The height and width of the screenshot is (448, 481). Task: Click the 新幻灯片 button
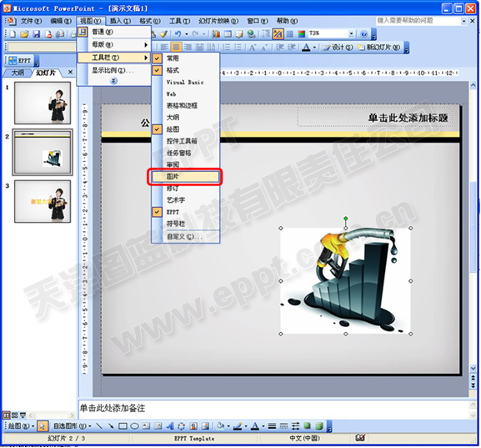378,48
